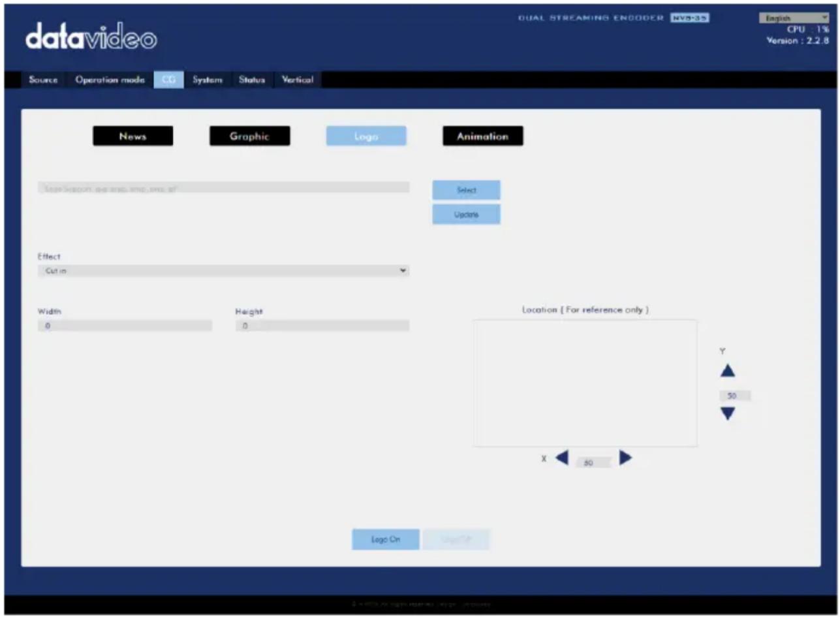Click the Logo Off button
The height and width of the screenshot is (617, 840).
pos(456,539)
